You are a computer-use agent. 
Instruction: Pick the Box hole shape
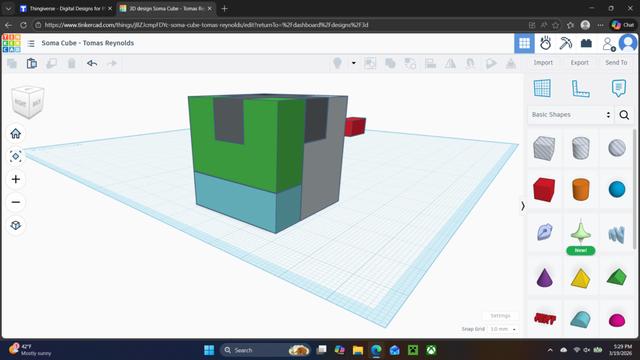[544, 148]
